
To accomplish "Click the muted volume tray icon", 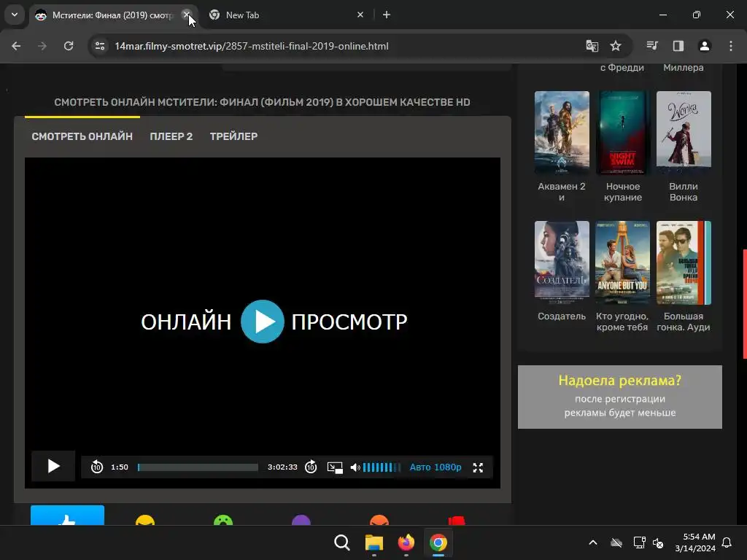I will coord(658,542).
